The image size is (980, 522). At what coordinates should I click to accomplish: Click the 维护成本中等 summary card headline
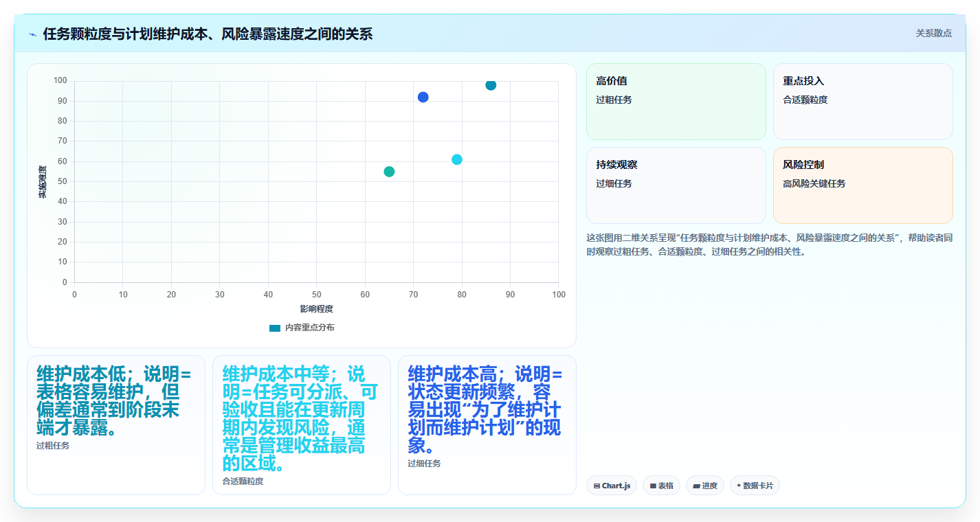coord(300,418)
